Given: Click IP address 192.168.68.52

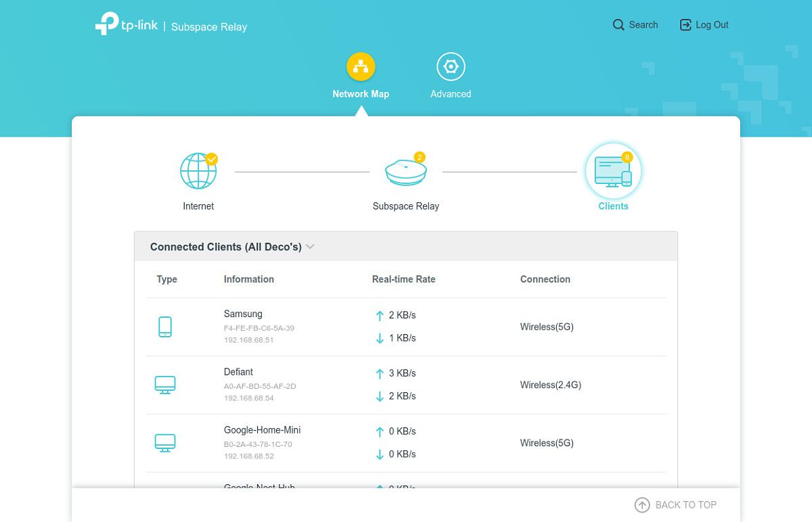Looking at the screenshot, I should tap(249, 456).
